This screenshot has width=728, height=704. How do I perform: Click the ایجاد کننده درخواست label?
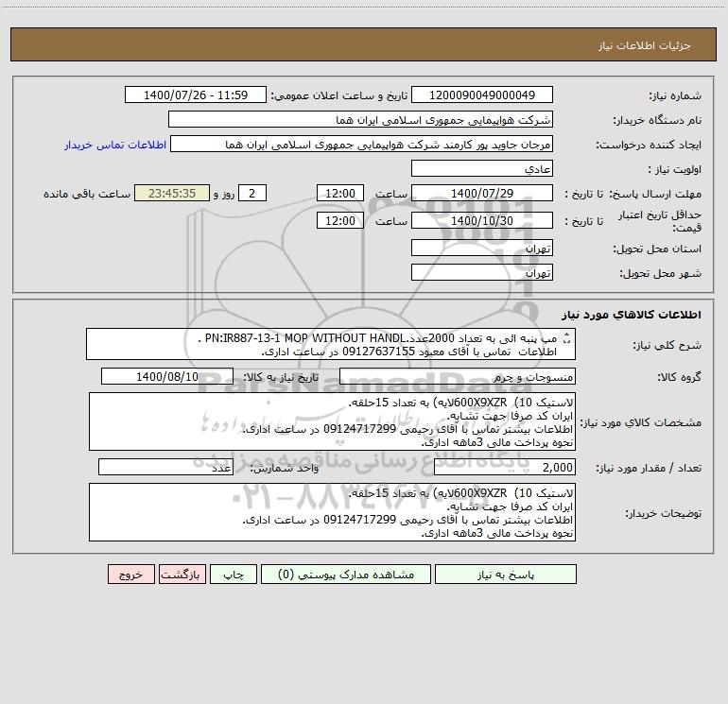click(x=649, y=146)
